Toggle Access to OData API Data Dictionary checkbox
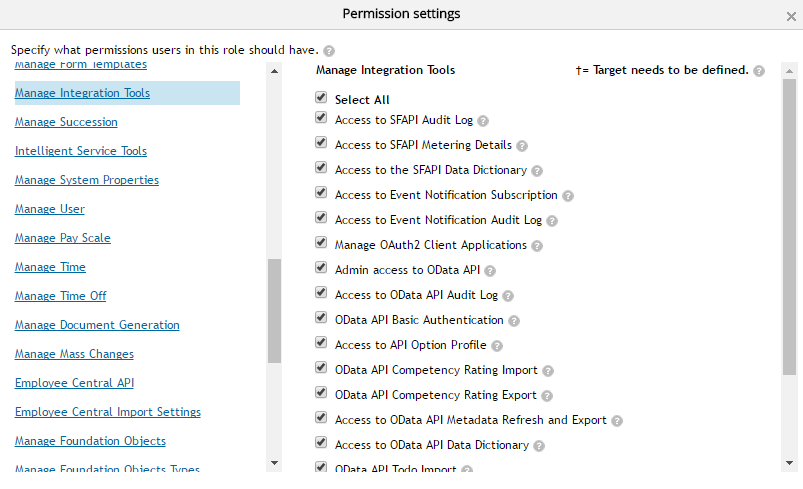Viewport: 803px width, 489px height. point(321,442)
